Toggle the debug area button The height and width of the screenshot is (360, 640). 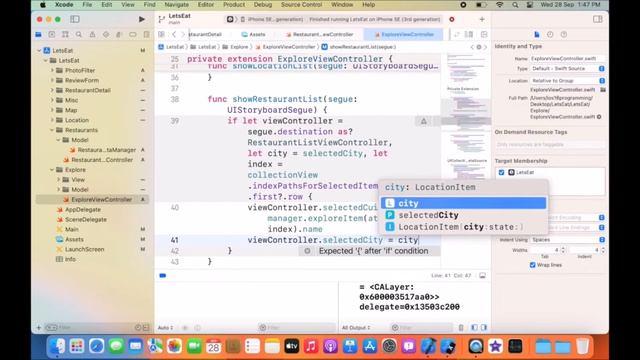482,276
